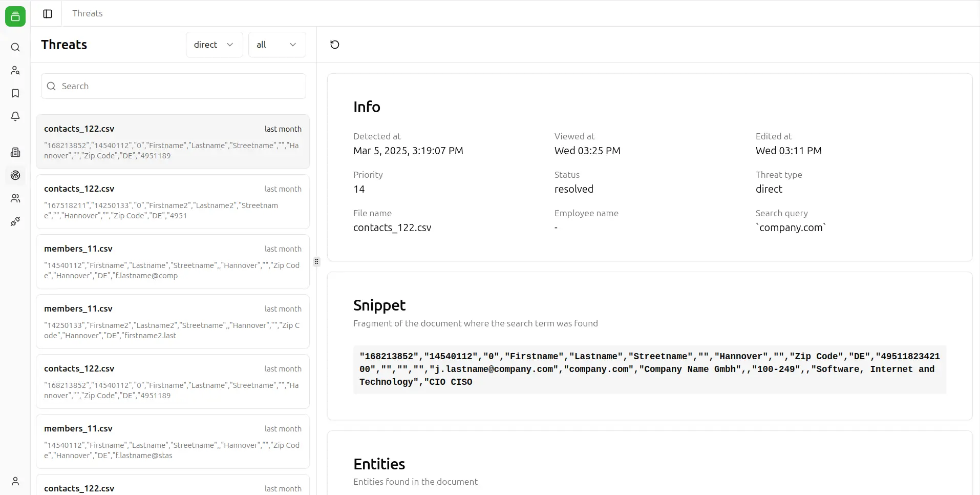The height and width of the screenshot is (495, 980).
Task: Open the user profile icon at the sidebar bottom
Action: [15, 481]
